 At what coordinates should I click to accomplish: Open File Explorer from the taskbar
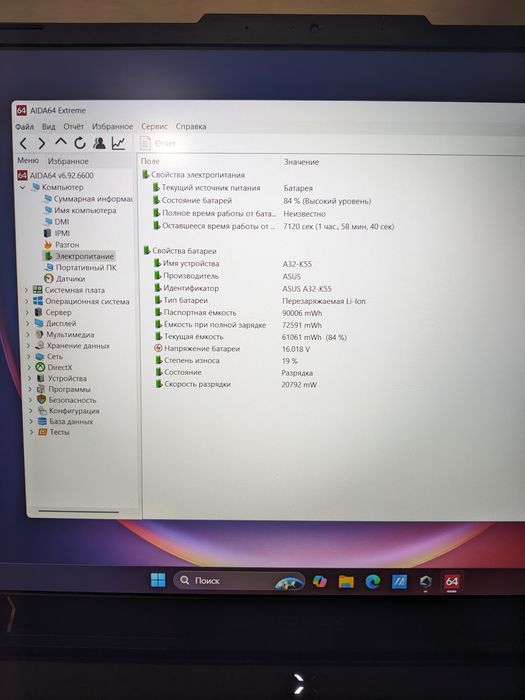(x=346, y=581)
